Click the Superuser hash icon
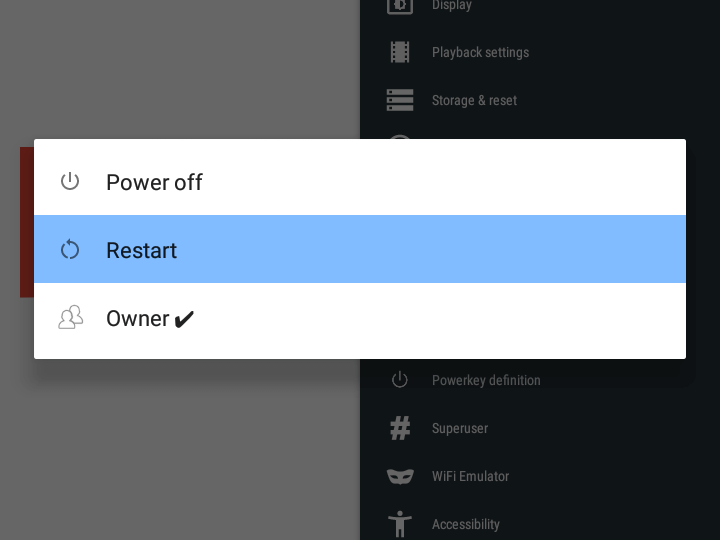720x540 pixels. coord(400,428)
